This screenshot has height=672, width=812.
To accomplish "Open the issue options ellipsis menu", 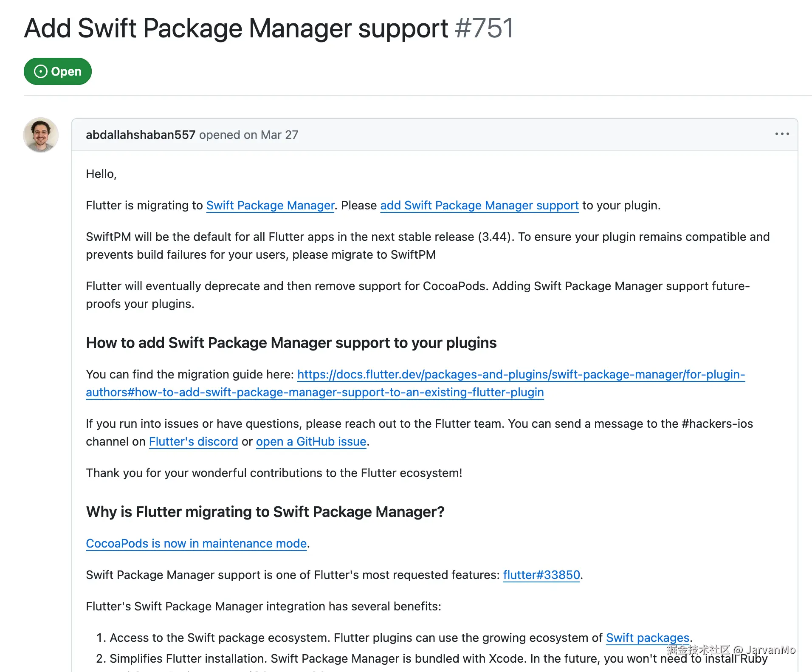I will click(782, 134).
